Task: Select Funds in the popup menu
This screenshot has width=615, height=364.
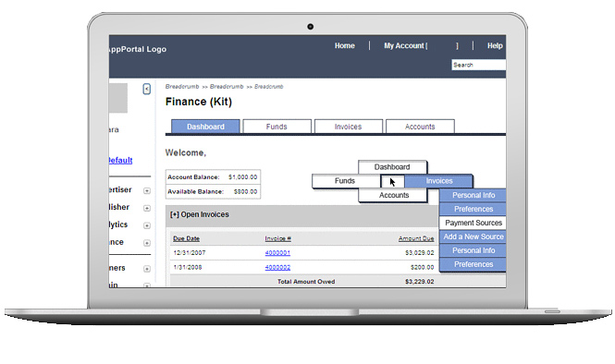Action: pos(346,181)
